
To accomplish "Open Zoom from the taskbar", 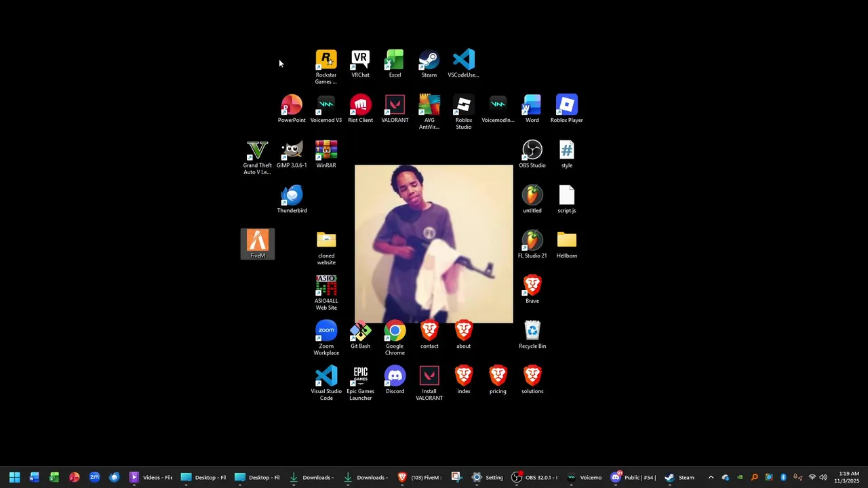I will 94,477.
